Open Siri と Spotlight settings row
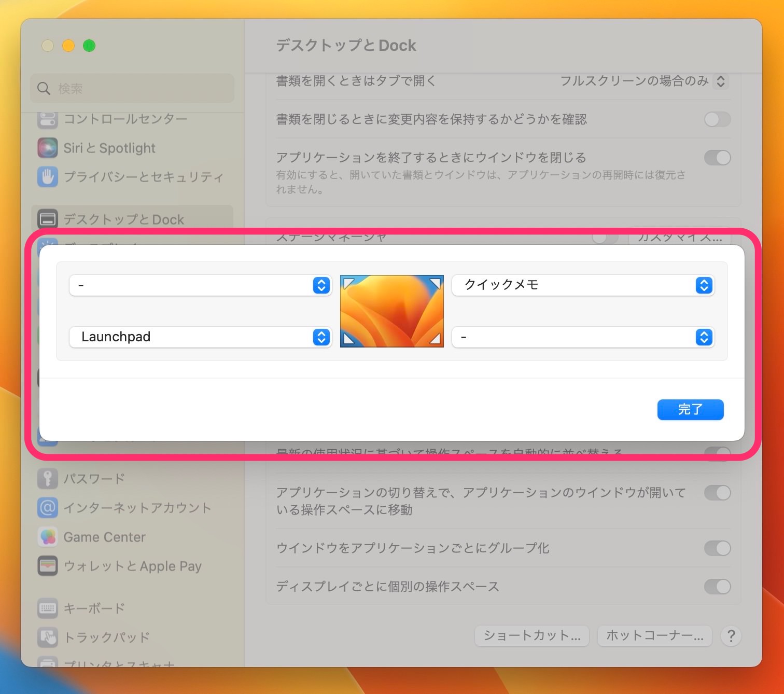The width and height of the screenshot is (784, 694). (132, 148)
